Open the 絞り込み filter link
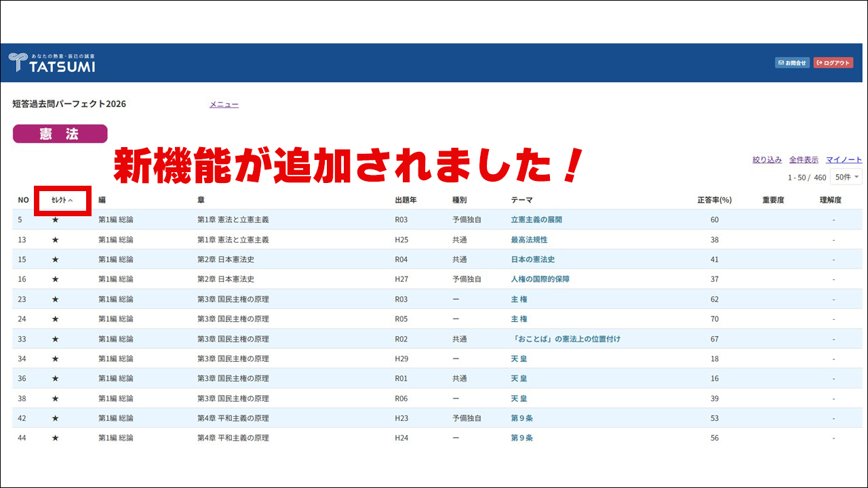Image resolution: width=868 pixels, height=488 pixels. pos(767,160)
